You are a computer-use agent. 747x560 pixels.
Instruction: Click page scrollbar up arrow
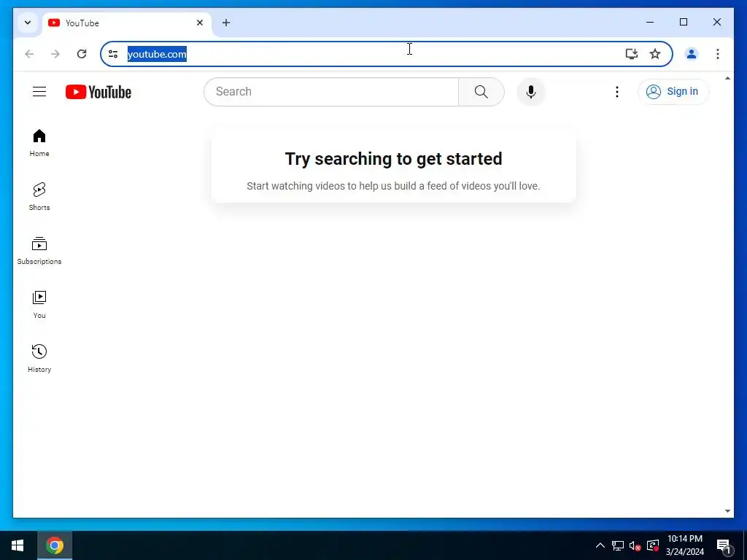(727, 78)
